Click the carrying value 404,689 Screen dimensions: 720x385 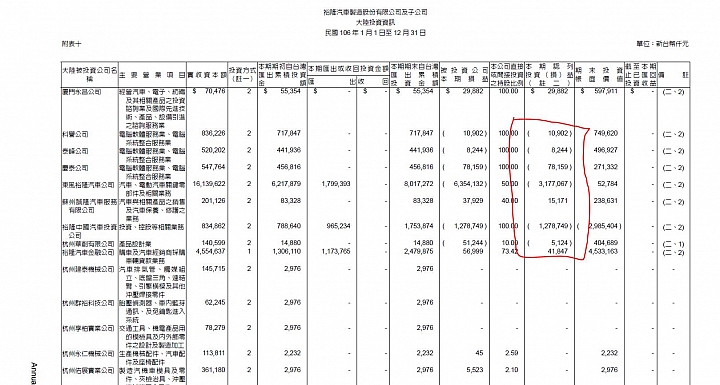click(x=606, y=243)
